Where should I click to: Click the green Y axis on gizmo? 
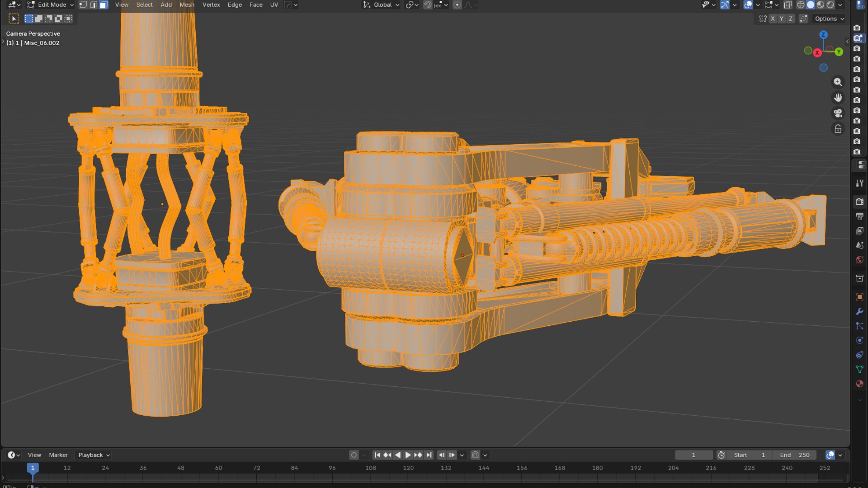(839, 52)
